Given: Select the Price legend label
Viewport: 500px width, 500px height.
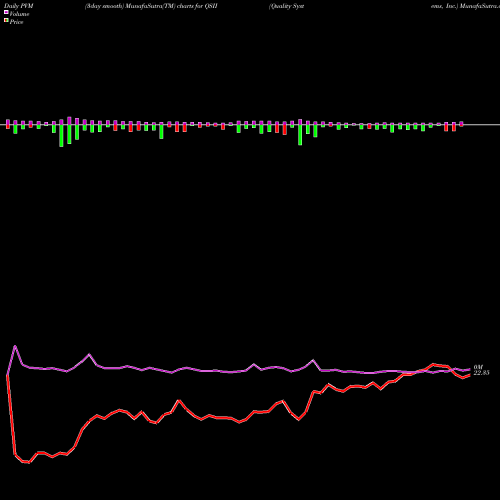Looking at the screenshot, I should click(x=16, y=22).
